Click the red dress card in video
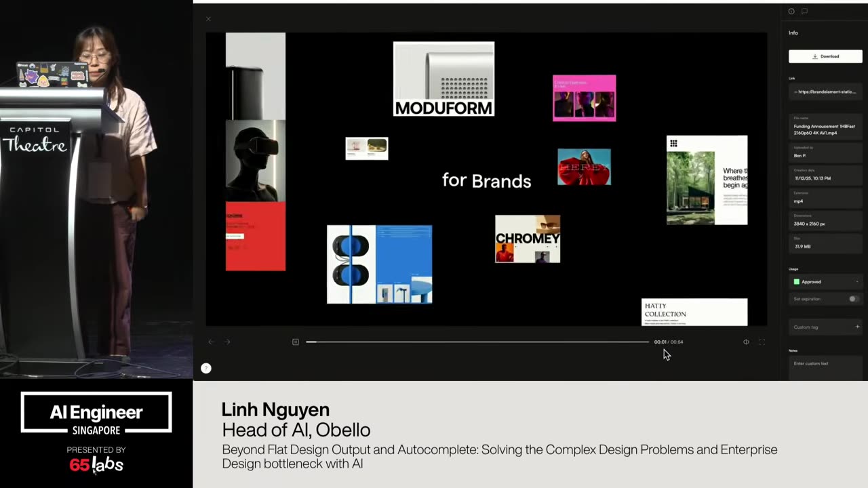This screenshot has width=868, height=488. click(584, 167)
